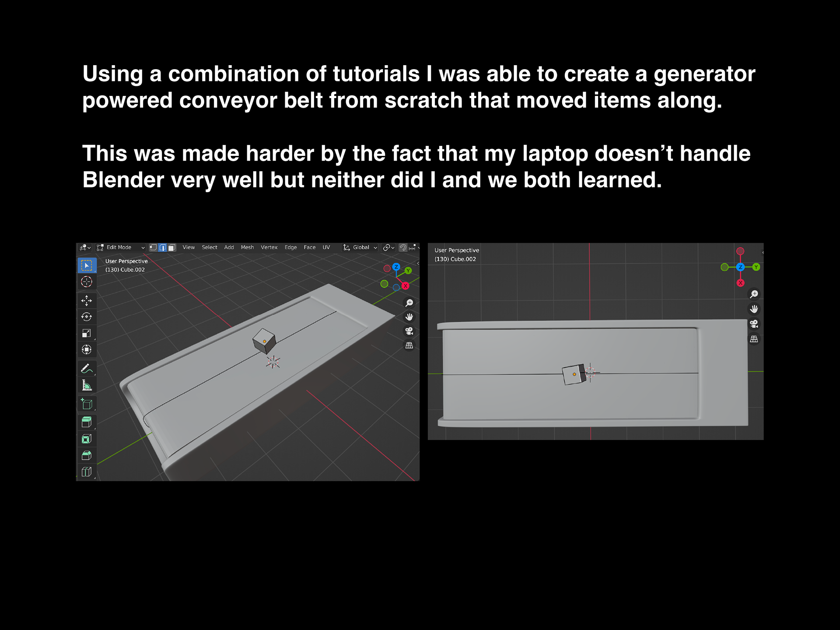Choose the Move tool
The width and height of the screenshot is (840, 630).
coord(87,300)
